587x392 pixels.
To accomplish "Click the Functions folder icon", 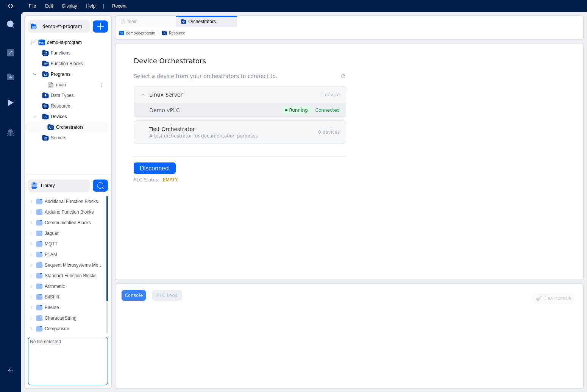I will [x=45, y=53].
